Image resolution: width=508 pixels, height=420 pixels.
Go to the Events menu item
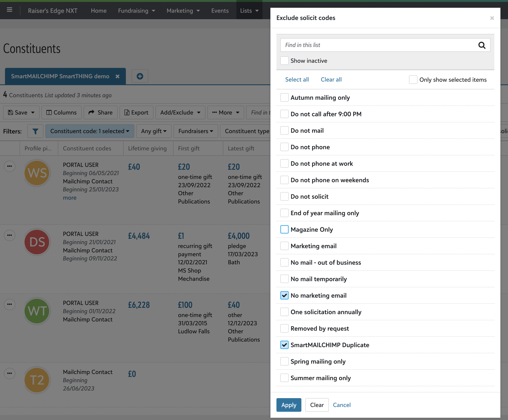(220, 11)
